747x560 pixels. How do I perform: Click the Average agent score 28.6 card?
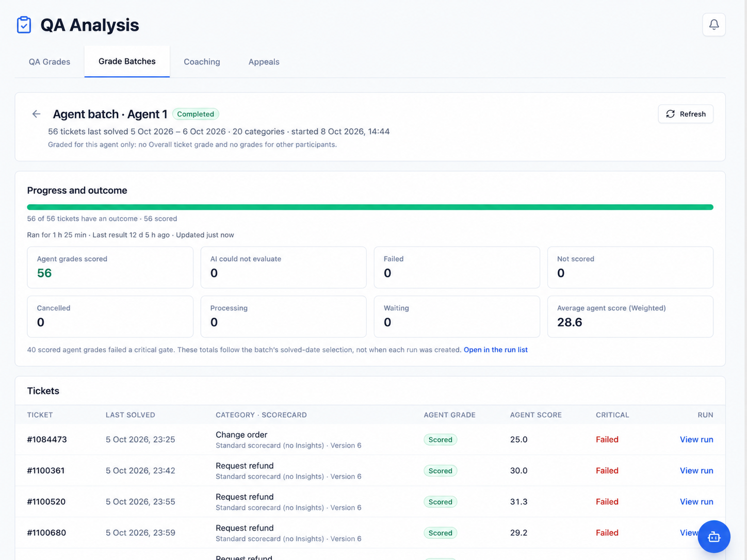pyautogui.click(x=630, y=317)
